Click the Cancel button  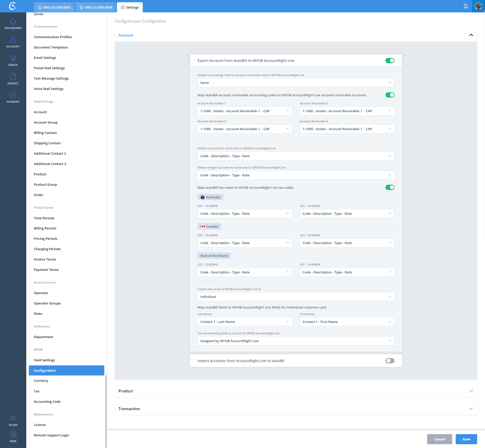pyautogui.click(x=440, y=439)
